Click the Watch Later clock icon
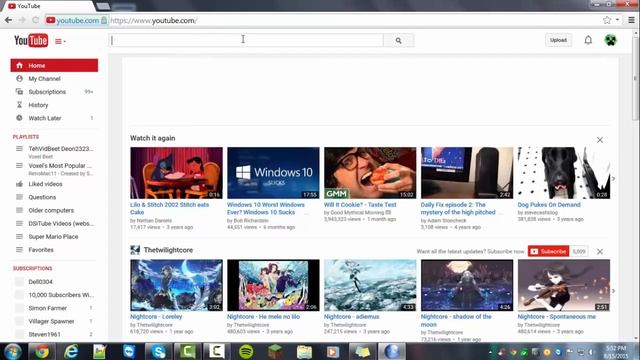This screenshot has width=640, height=360. coord(19,118)
